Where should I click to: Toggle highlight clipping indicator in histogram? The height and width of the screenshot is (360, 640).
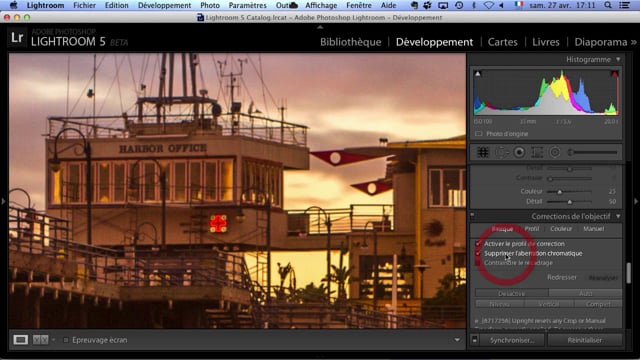pos(614,74)
